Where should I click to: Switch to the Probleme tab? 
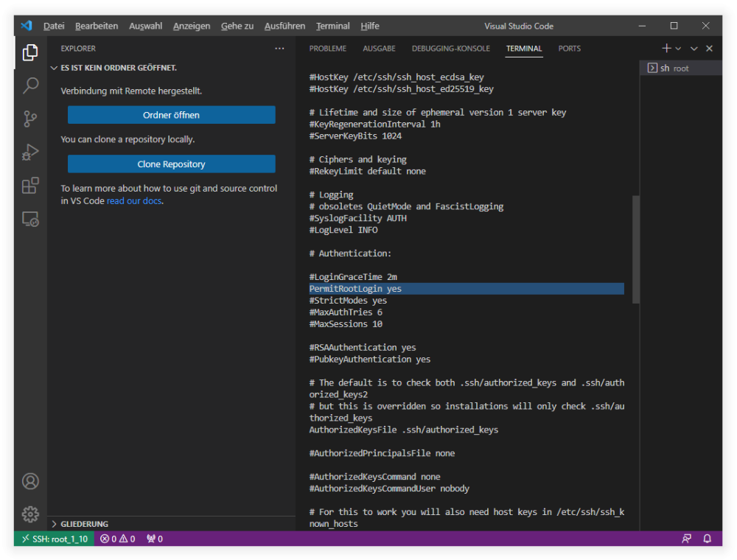coord(327,49)
